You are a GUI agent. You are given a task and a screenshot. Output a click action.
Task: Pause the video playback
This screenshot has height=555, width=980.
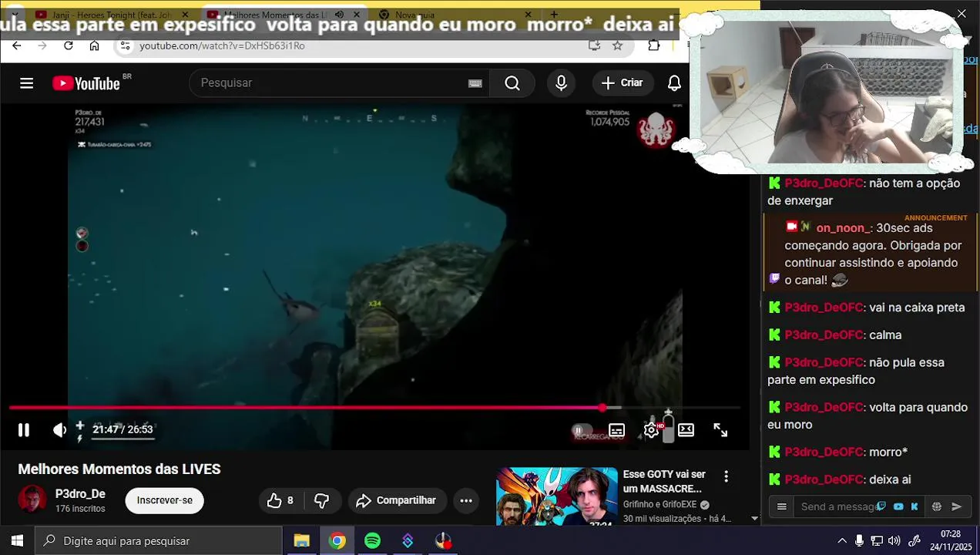point(24,430)
